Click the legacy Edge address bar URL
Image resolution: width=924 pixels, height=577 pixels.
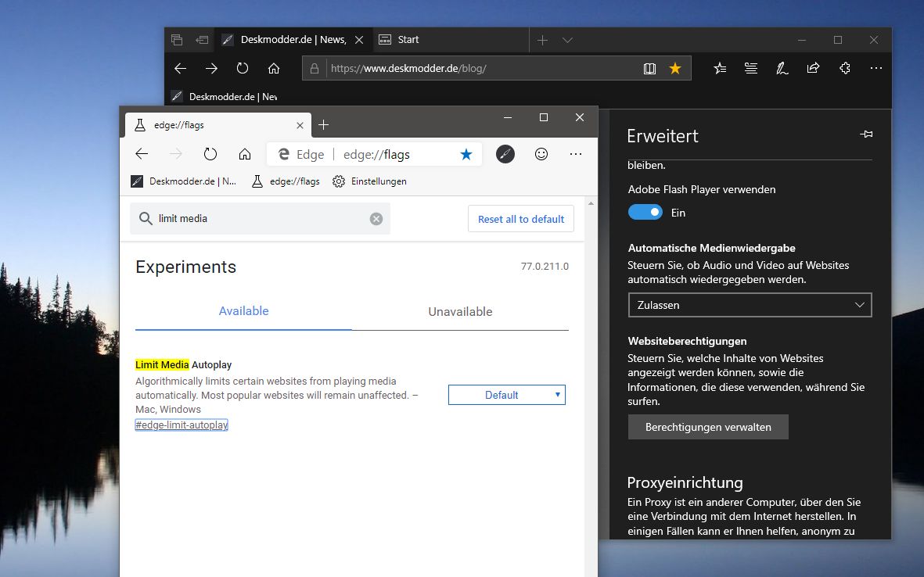click(x=408, y=68)
